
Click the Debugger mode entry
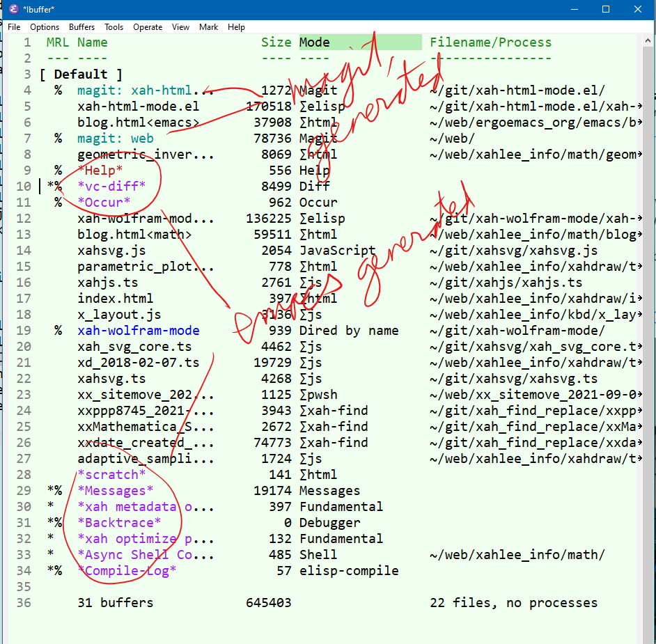[329, 523]
